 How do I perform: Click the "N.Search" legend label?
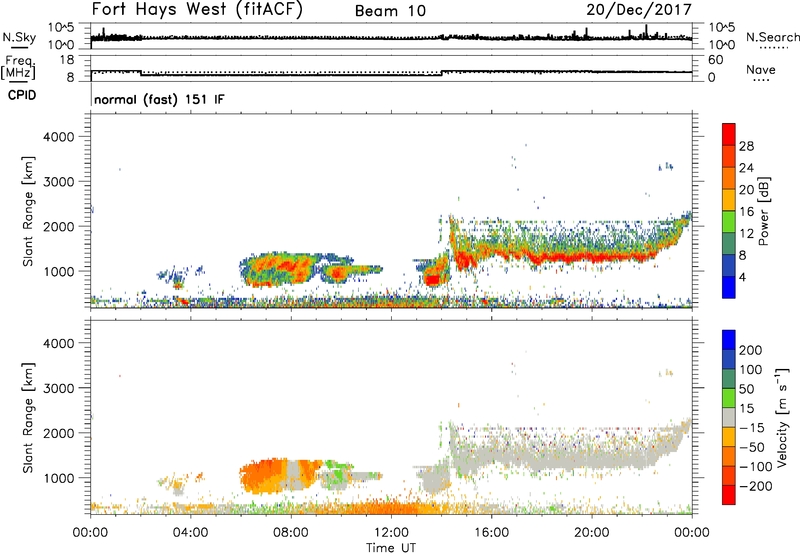(772, 37)
